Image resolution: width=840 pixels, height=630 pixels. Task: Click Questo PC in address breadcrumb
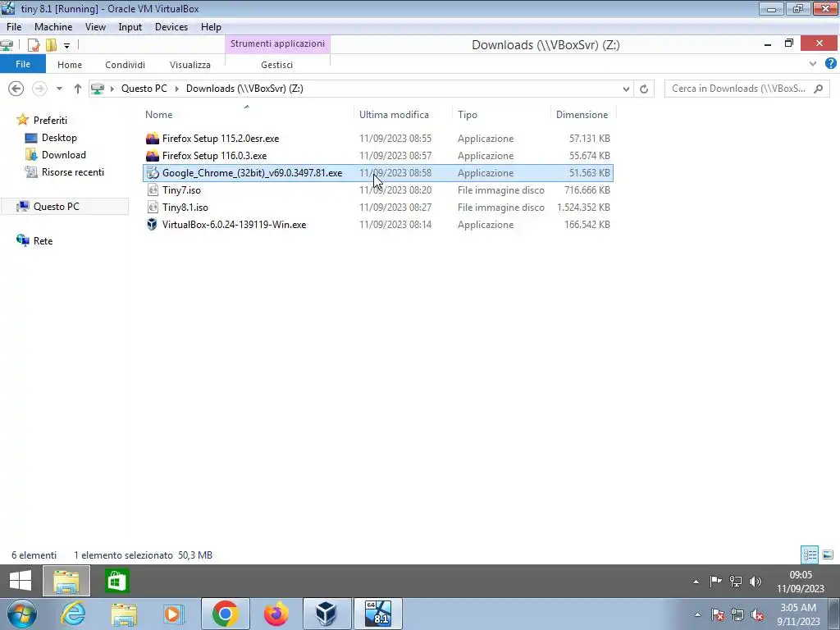(x=144, y=89)
